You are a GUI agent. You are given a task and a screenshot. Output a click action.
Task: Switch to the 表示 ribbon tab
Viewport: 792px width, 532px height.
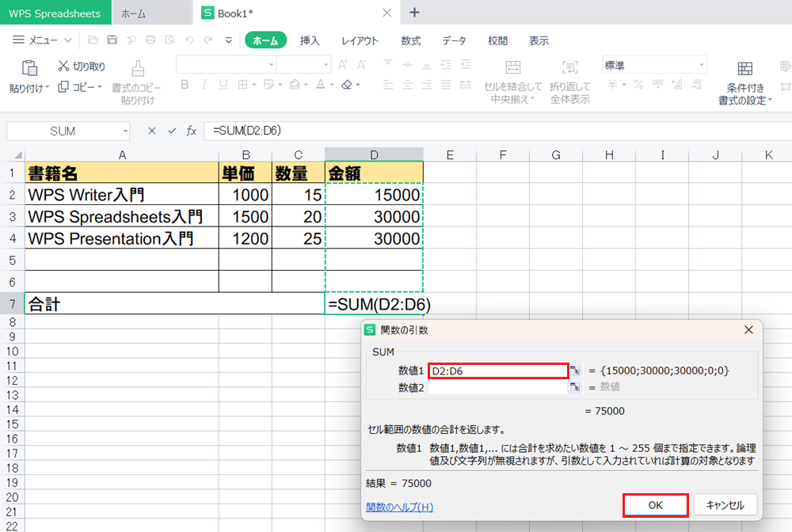tap(539, 40)
